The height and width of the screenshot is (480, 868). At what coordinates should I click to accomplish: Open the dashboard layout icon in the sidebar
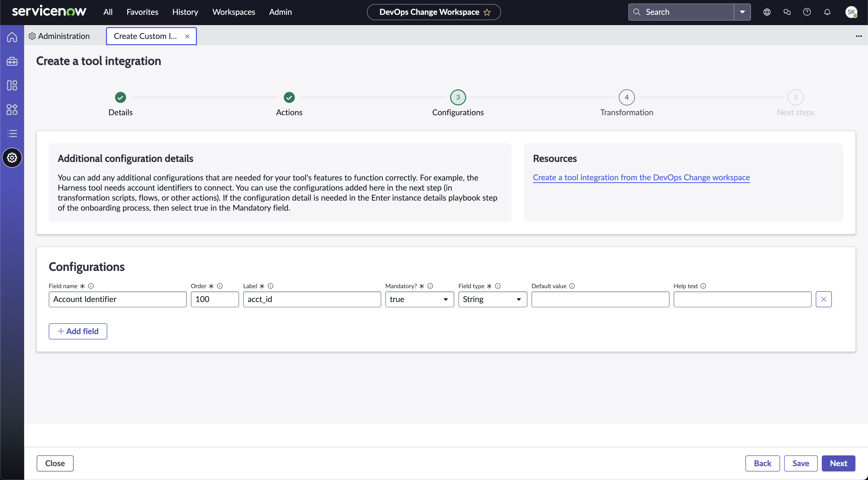12,86
